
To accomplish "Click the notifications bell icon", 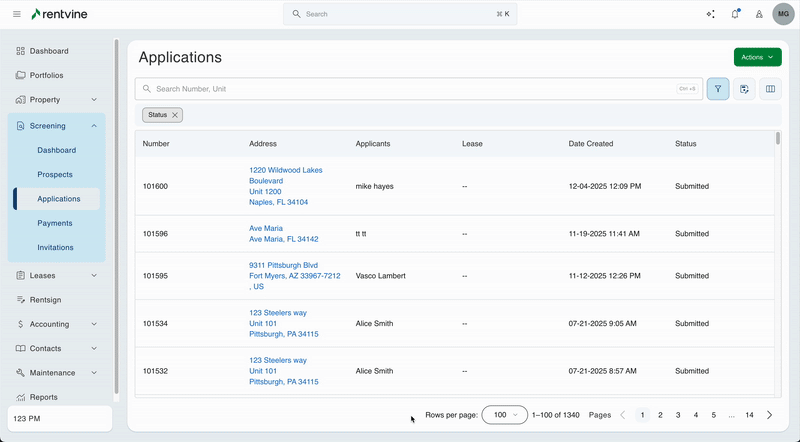I will (x=735, y=14).
